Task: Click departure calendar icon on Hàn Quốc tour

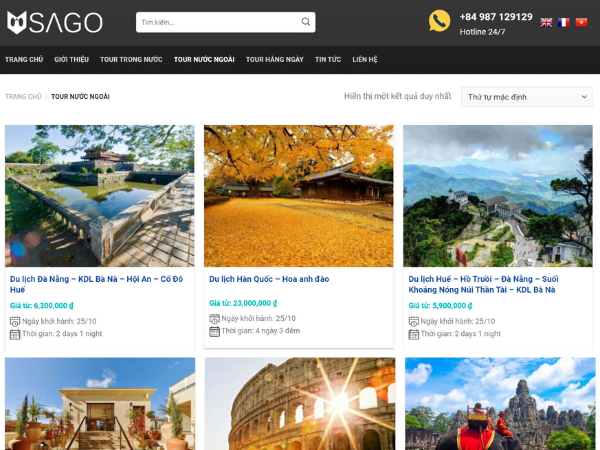Action: 215,318
